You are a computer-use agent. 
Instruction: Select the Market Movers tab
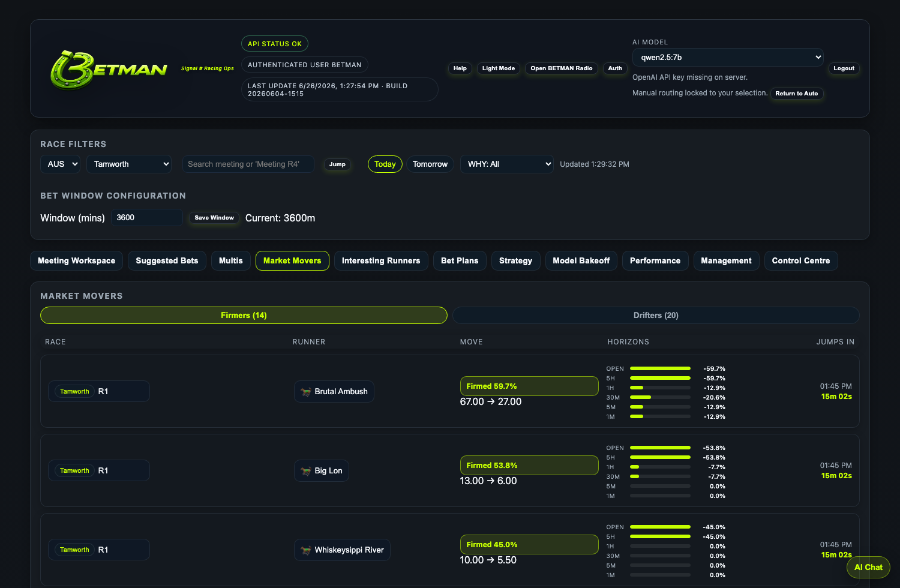click(292, 260)
